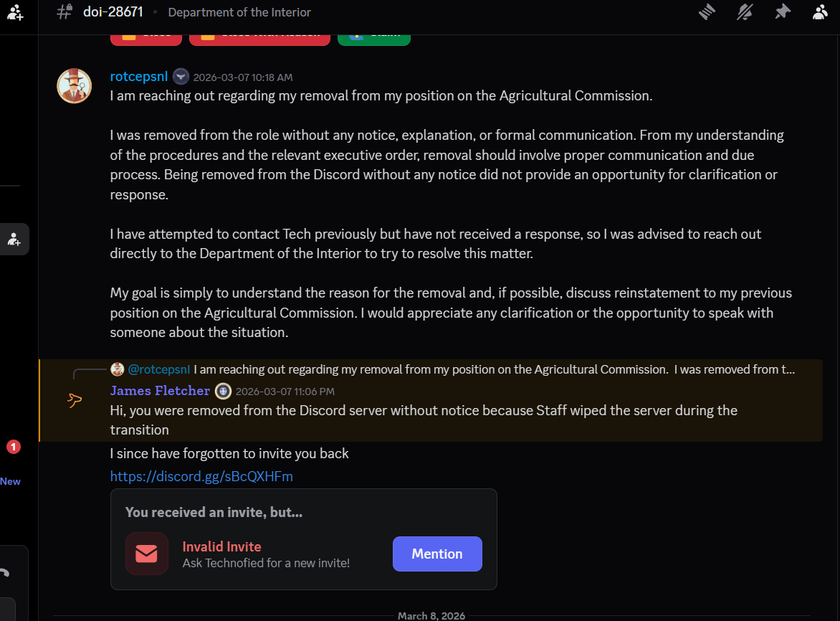
Task: Jump to the replied @rotcepsnl message preview
Action: (495, 369)
